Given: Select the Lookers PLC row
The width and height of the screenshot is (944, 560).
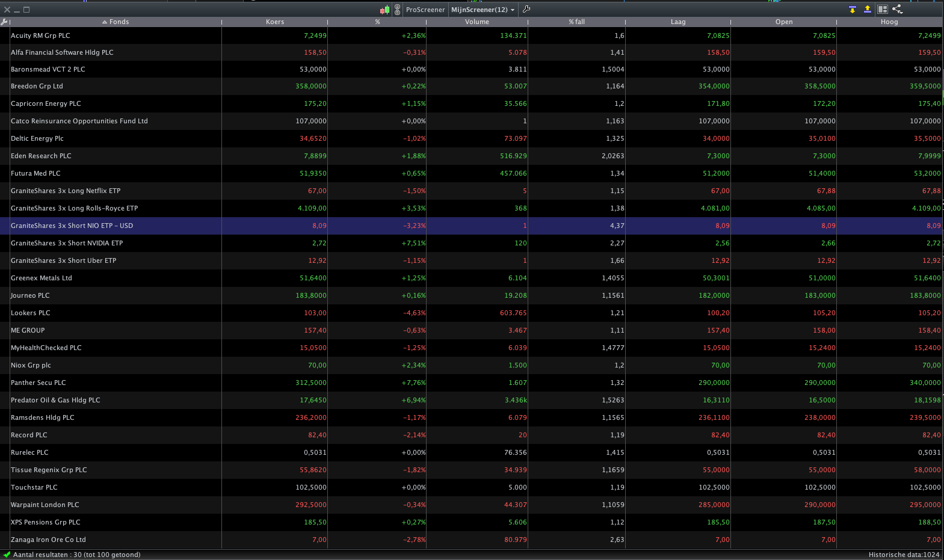Looking at the screenshot, I should point(471,313).
